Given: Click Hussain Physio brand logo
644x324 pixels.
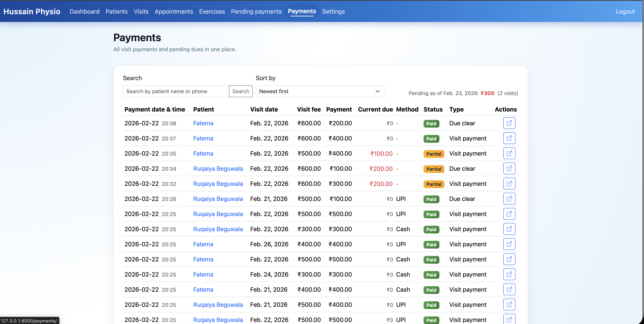Looking at the screenshot, I should (x=32, y=12).
